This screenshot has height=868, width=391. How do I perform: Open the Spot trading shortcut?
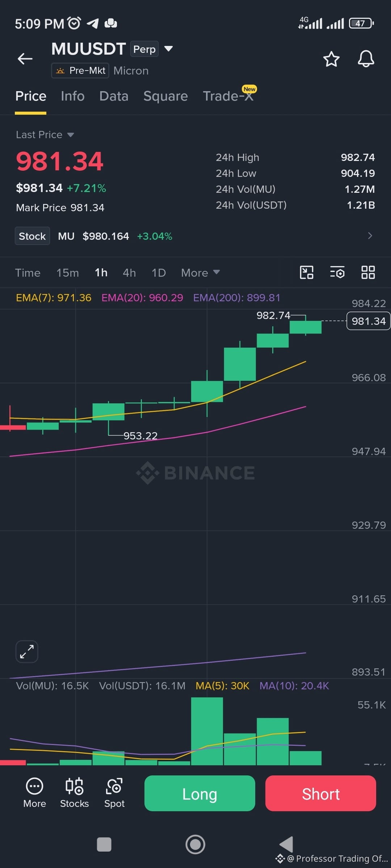click(114, 793)
